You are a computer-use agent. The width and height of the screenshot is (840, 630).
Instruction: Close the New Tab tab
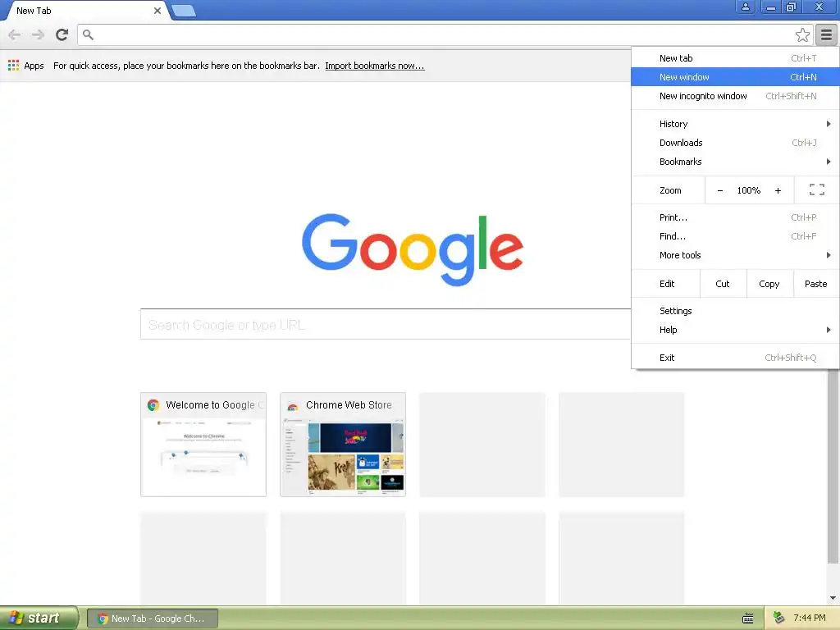[x=157, y=11]
